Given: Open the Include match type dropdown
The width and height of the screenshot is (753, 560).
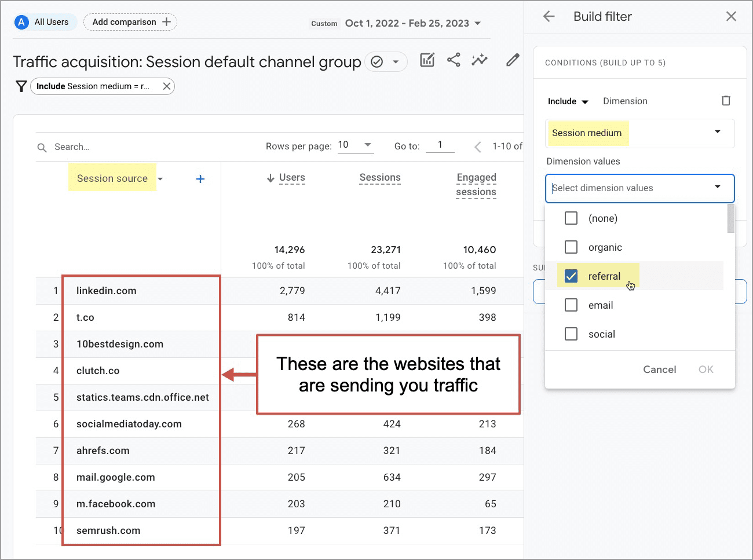Looking at the screenshot, I should point(568,101).
